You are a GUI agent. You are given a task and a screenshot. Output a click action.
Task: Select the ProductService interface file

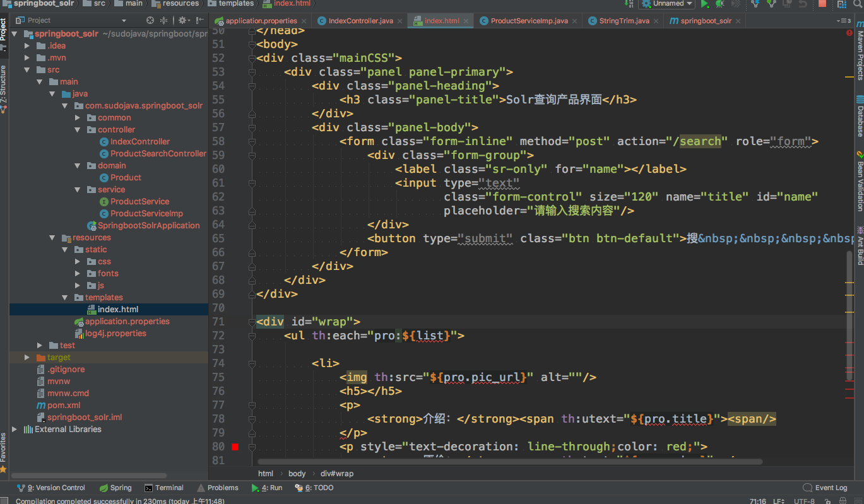139,201
